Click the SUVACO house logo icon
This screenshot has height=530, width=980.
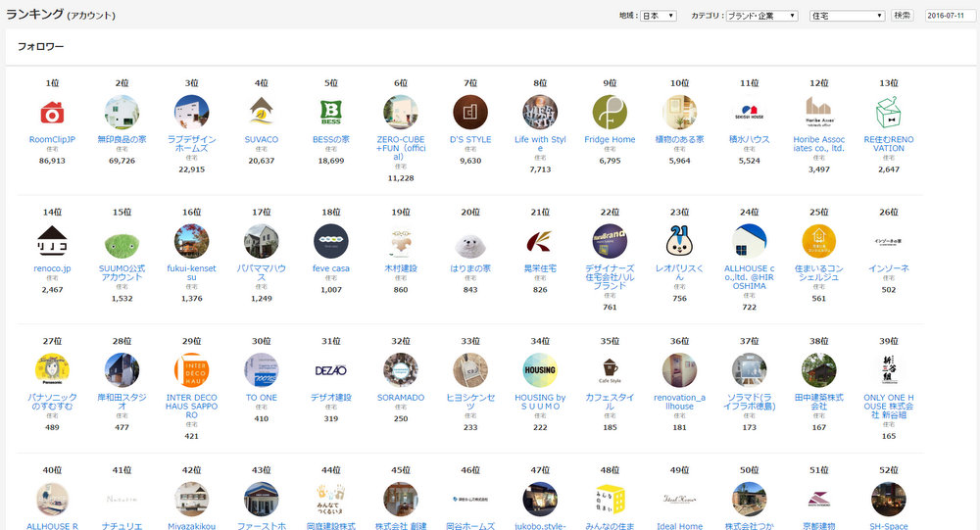point(262,113)
